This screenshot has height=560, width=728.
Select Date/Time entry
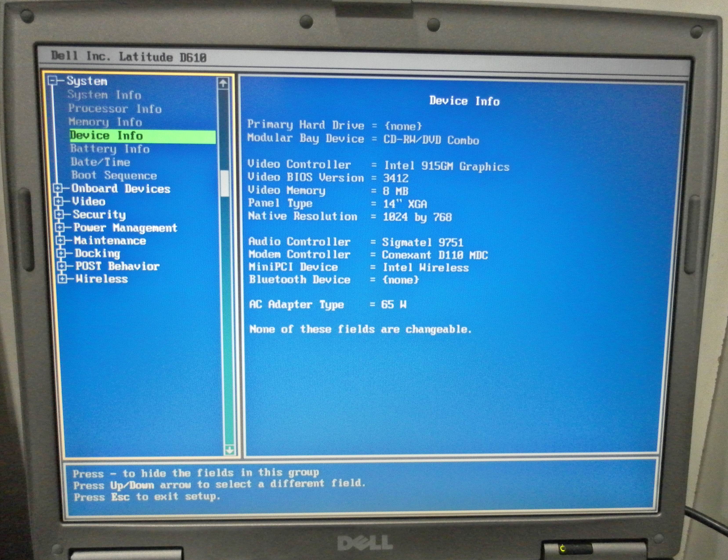pos(100,162)
